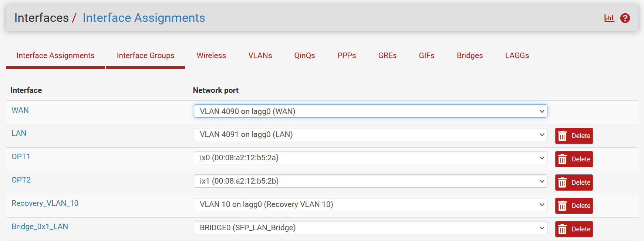This screenshot has height=241, width=644.
Task: Select the Interface Groups tab
Action: tap(145, 56)
